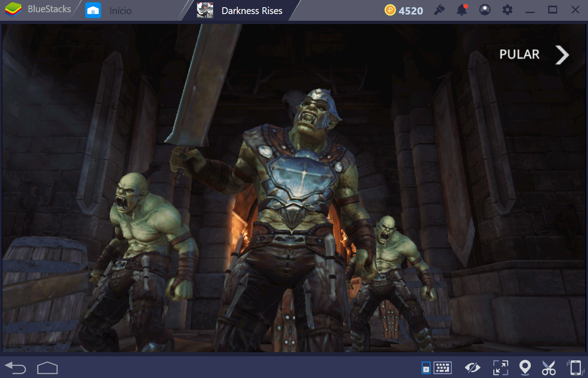Go to the Android home button

tap(48, 367)
